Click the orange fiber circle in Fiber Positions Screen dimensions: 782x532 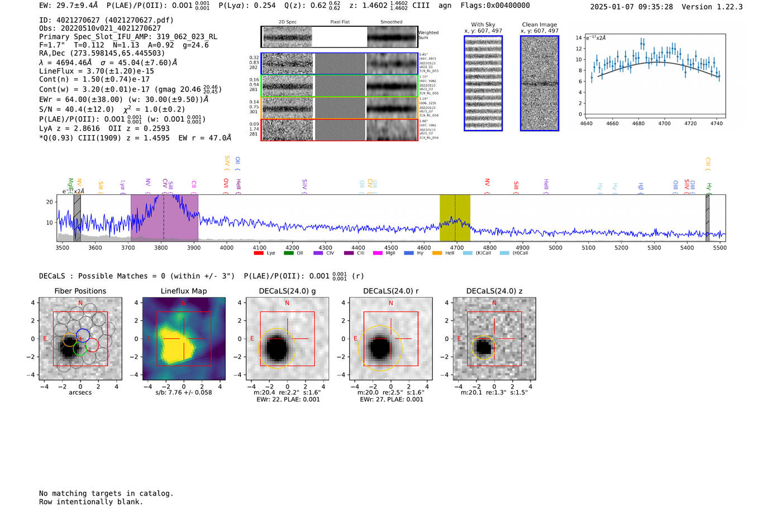(x=69, y=339)
